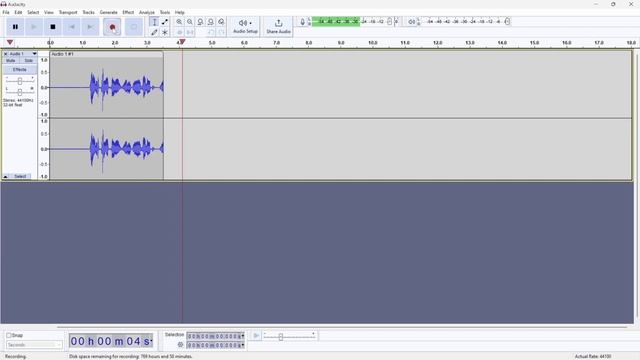640x360 pixels.
Task: Adjust the playback speed slider
Action: [281, 337]
